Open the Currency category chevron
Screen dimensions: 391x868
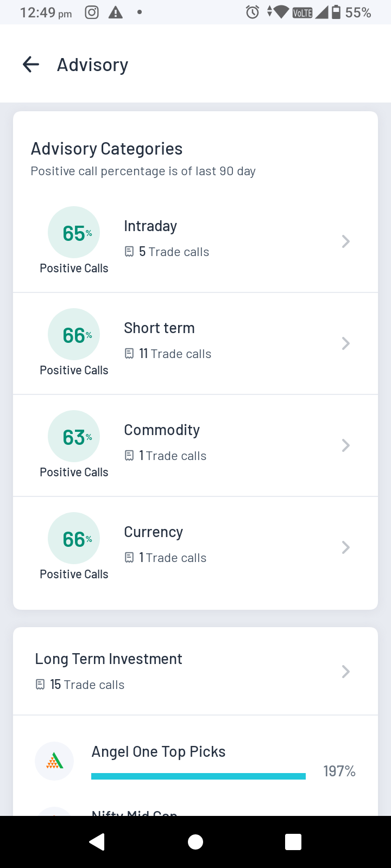point(345,547)
